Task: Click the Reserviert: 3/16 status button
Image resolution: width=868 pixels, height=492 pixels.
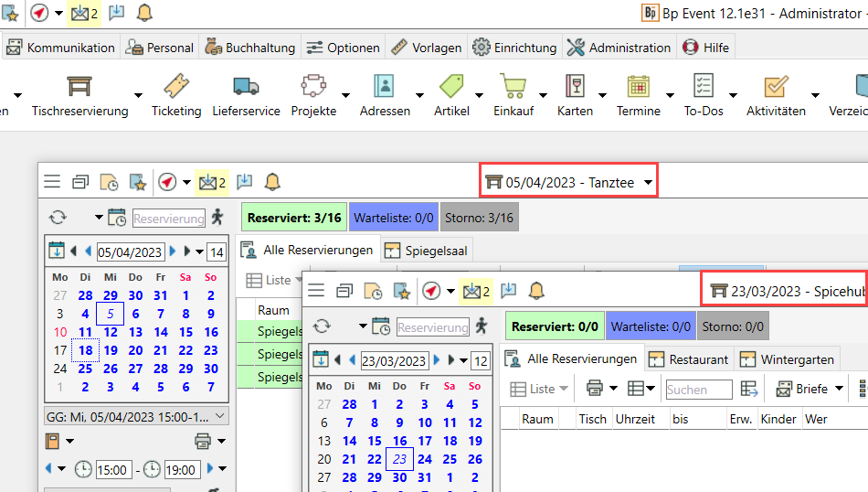Action: (293, 218)
